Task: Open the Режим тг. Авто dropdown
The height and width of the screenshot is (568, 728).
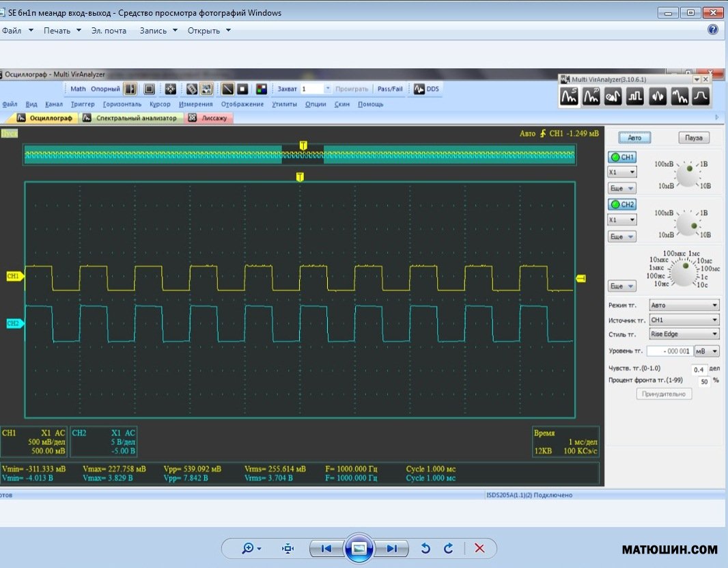Action: point(684,306)
